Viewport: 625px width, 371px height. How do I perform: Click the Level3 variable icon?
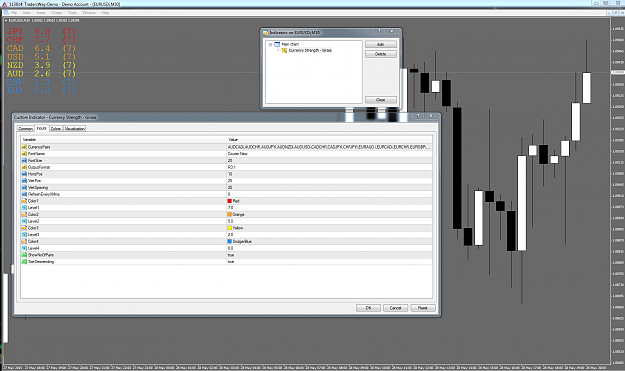pos(24,235)
